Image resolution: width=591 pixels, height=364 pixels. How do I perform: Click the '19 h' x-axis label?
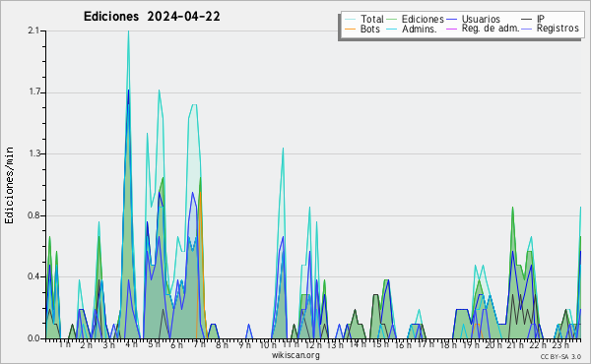(x=471, y=344)
